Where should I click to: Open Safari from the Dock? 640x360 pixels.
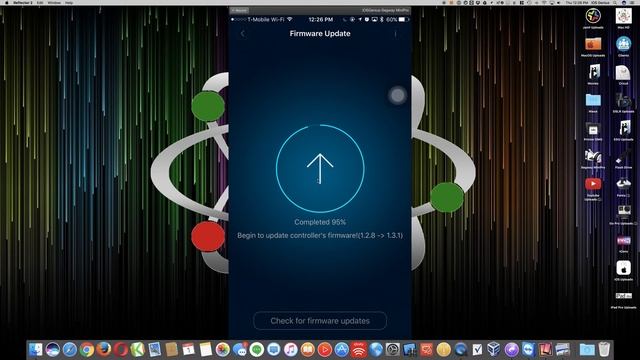pos(70,350)
